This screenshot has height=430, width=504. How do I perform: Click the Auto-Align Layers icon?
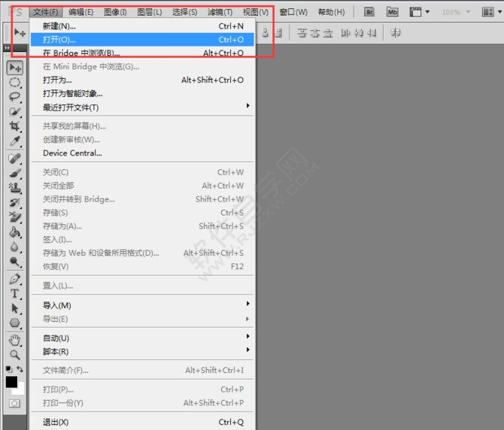point(396,33)
